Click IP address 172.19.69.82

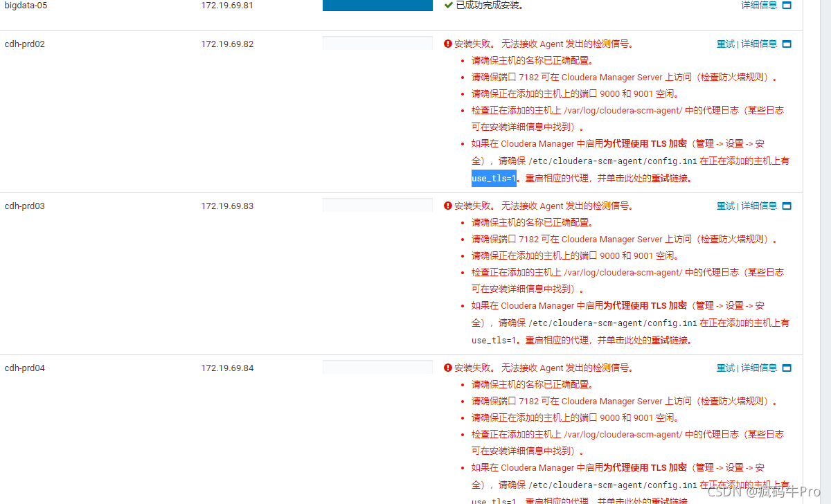(x=227, y=44)
